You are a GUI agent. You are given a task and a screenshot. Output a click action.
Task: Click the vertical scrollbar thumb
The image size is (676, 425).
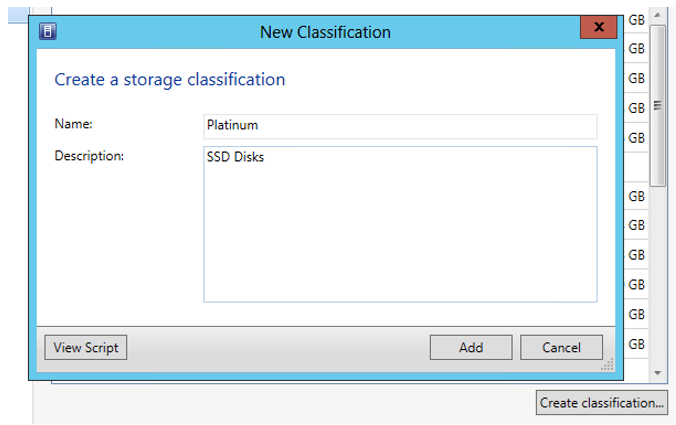click(658, 105)
